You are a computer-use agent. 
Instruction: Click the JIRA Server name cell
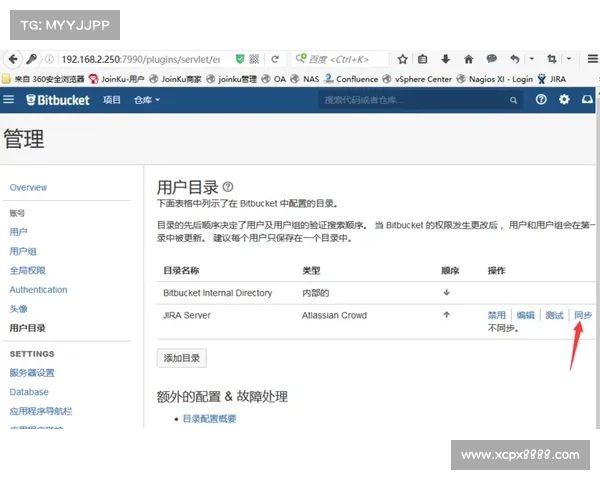pyautogui.click(x=187, y=315)
